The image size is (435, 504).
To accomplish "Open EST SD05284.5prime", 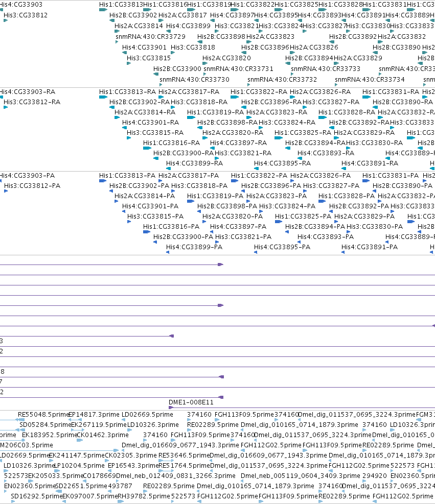I will click(45, 425).
